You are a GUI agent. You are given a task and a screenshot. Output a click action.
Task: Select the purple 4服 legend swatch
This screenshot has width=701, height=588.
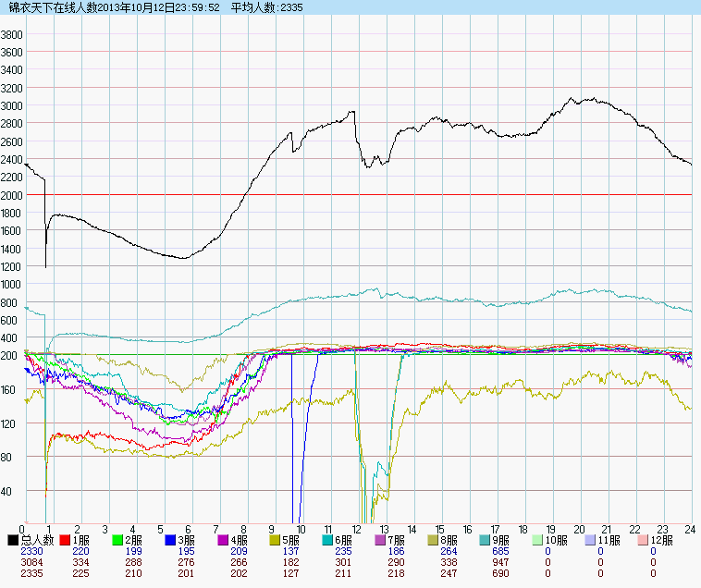pos(224,539)
